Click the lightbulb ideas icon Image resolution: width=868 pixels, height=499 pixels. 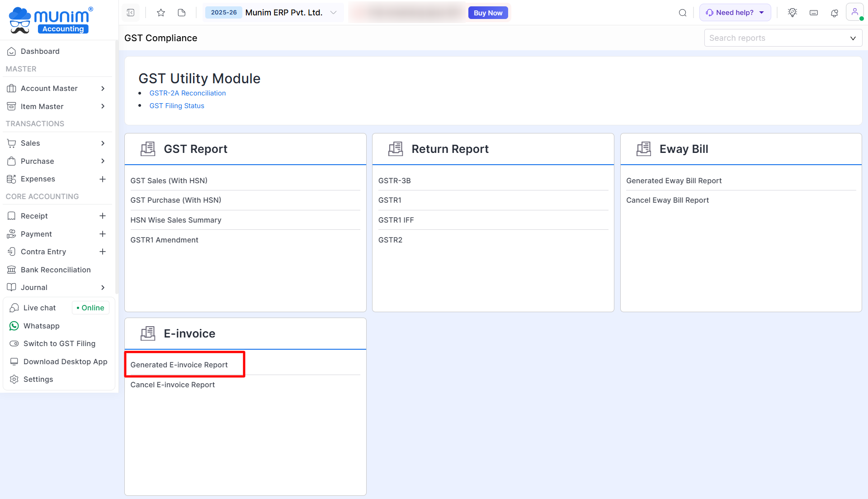click(x=792, y=13)
